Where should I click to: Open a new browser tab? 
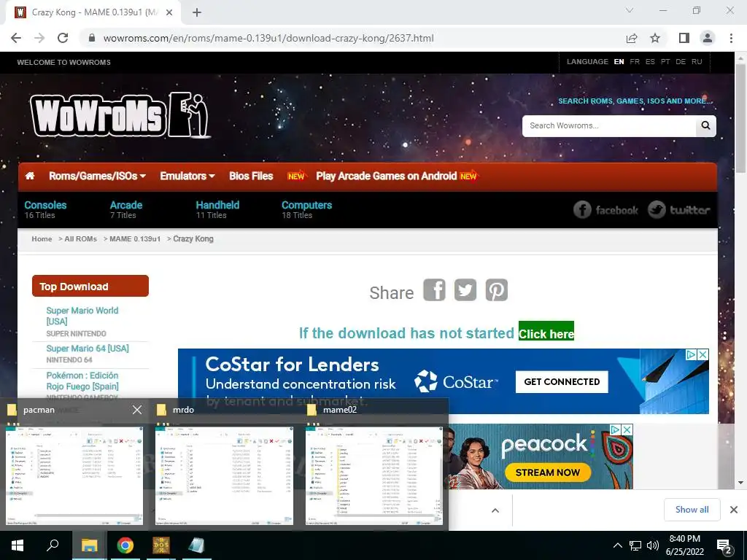click(197, 12)
